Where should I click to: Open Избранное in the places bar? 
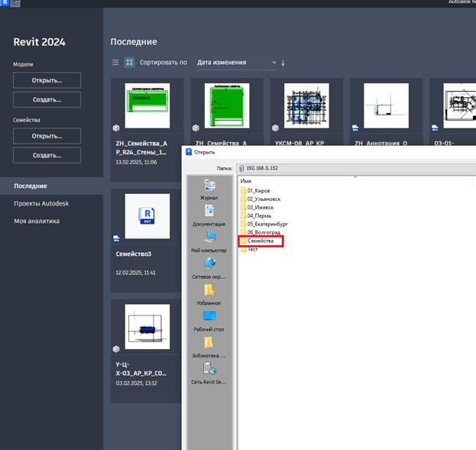pos(209,295)
